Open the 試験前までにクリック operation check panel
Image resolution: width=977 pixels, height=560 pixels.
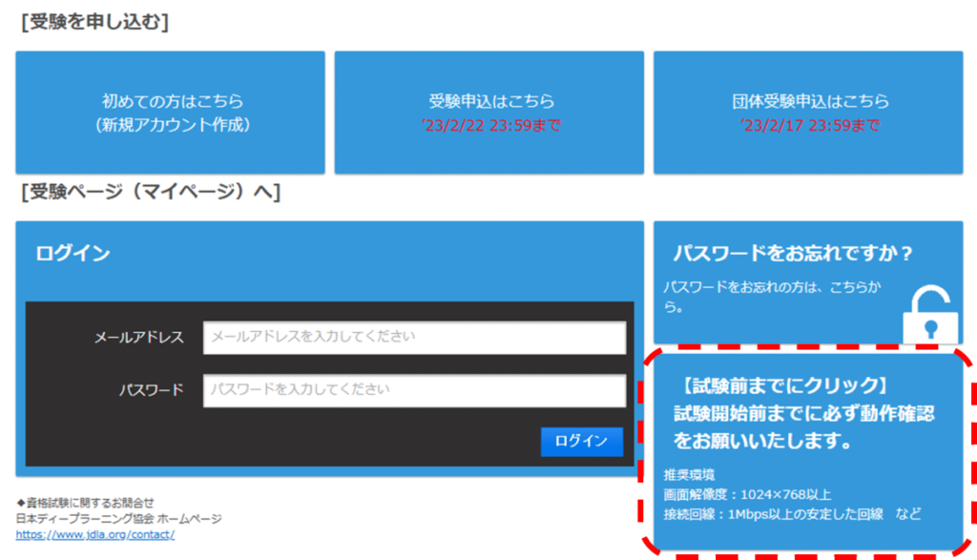coord(808,451)
